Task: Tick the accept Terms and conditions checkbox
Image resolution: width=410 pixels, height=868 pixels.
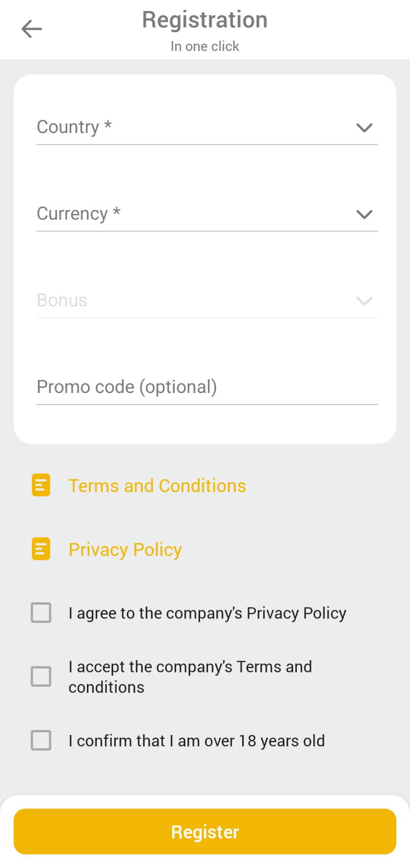Action: click(x=41, y=676)
